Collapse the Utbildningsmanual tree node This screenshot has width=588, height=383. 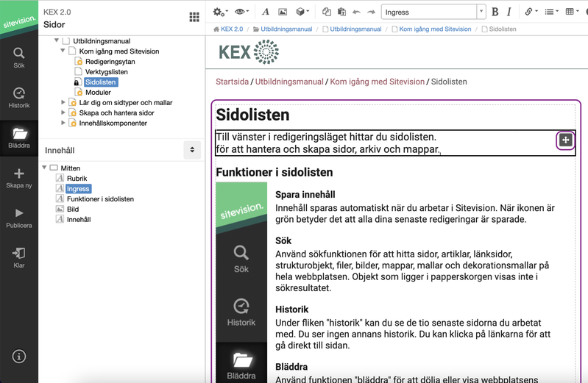point(56,40)
